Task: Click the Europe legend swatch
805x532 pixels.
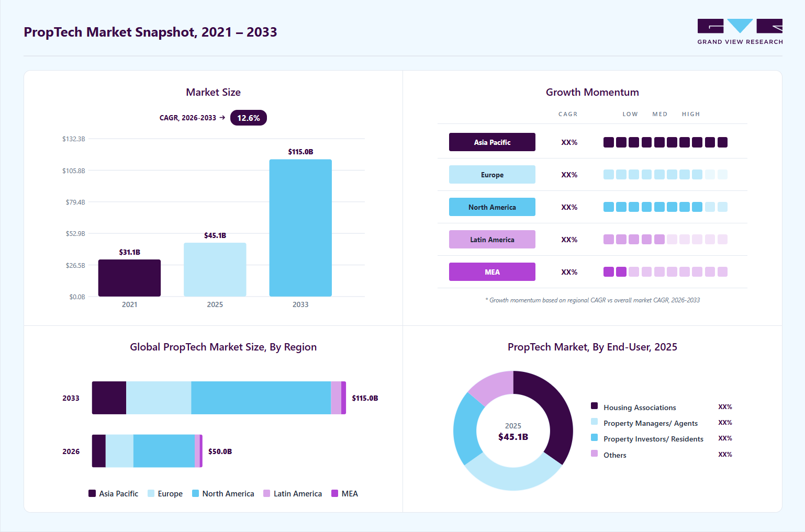Action: (x=151, y=493)
